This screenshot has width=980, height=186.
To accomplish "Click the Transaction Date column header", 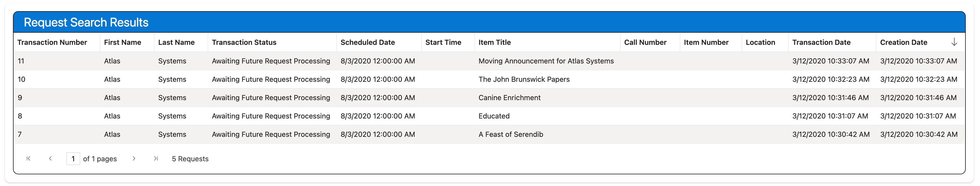I will (821, 43).
